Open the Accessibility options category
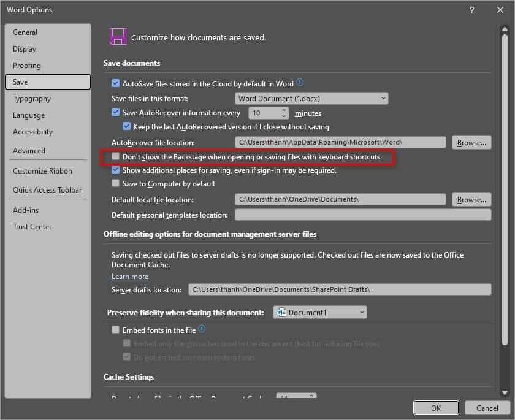The image size is (515, 420). coord(48,131)
